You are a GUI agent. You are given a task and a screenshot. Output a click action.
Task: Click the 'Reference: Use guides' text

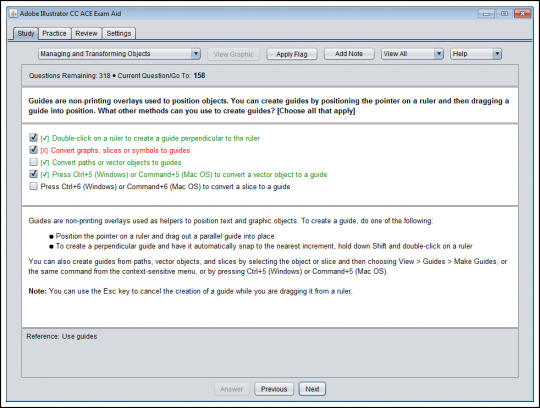click(x=62, y=336)
